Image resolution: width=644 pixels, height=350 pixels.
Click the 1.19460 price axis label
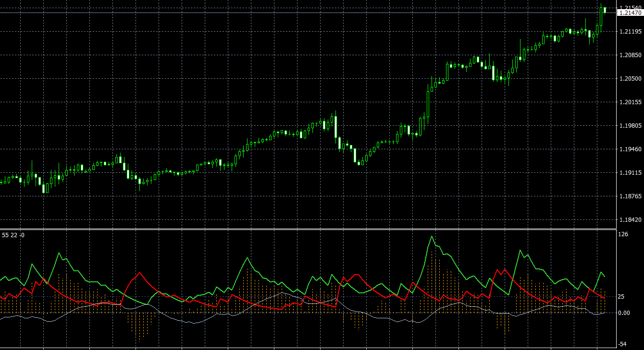(630, 149)
